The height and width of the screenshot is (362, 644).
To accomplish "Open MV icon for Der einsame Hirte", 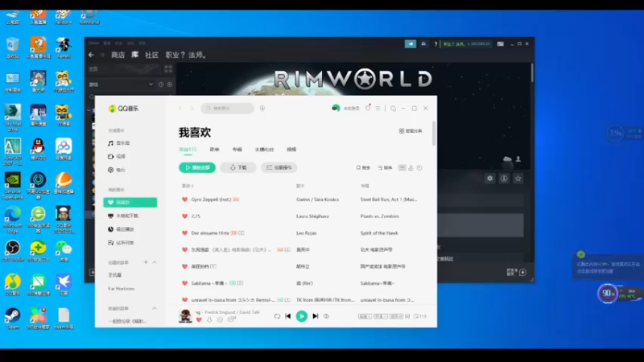I will (242, 233).
